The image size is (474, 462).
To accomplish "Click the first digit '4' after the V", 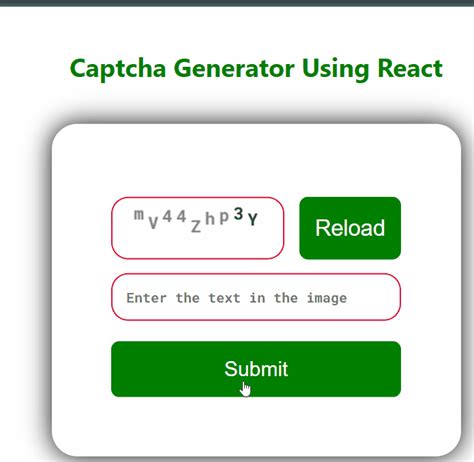I will pyautogui.click(x=167, y=217).
